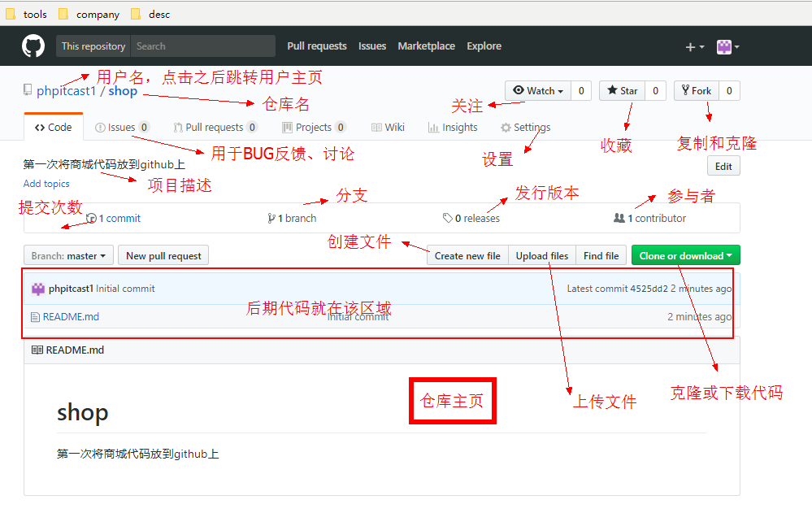
Task: Switch to the Issues tab
Action: 121,128
